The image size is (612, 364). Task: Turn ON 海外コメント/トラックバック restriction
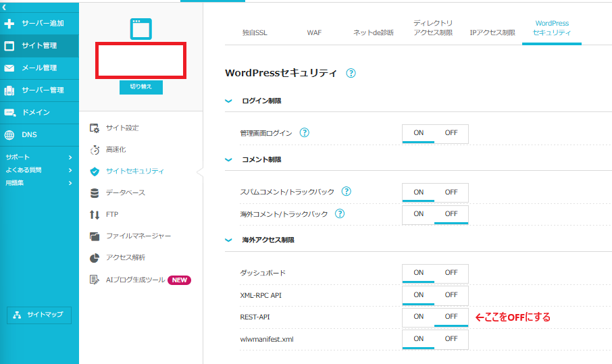419,214
